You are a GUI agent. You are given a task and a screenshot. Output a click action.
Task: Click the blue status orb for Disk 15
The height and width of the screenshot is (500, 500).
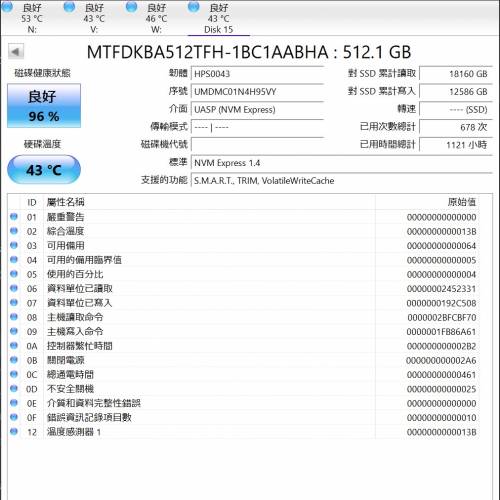(194, 7)
